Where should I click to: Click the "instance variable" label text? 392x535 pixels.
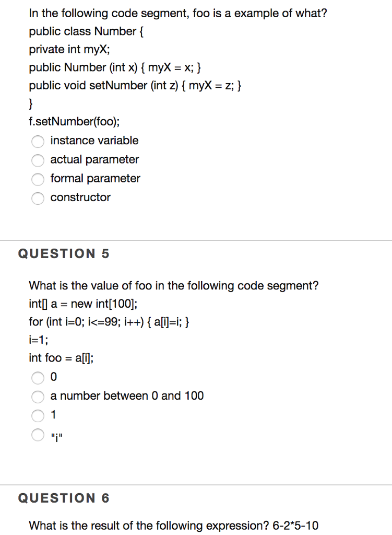(x=94, y=141)
